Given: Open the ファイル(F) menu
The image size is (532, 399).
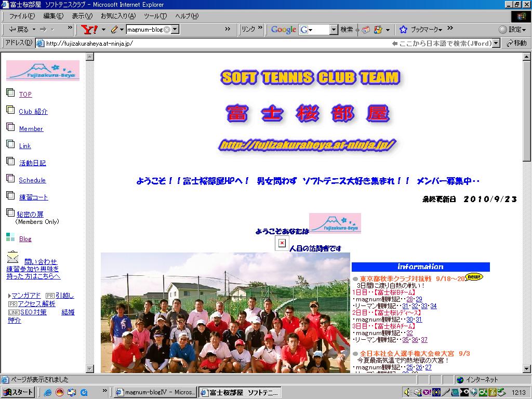Looking at the screenshot, I should [22, 16].
